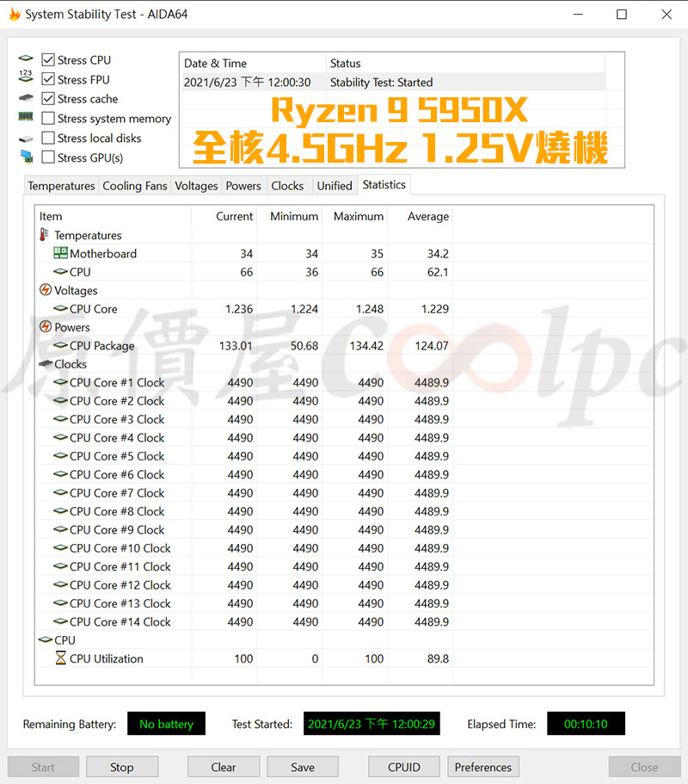Image resolution: width=688 pixels, height=784 pixels.
Task: Click the Motherboard icon in statistics list
Action: pos(60,253)
